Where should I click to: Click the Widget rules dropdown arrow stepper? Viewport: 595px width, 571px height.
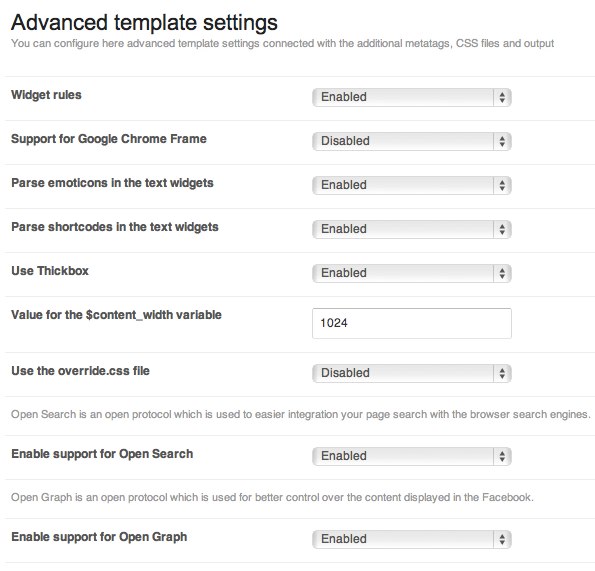pyautogui.click(x=502, y=97)
